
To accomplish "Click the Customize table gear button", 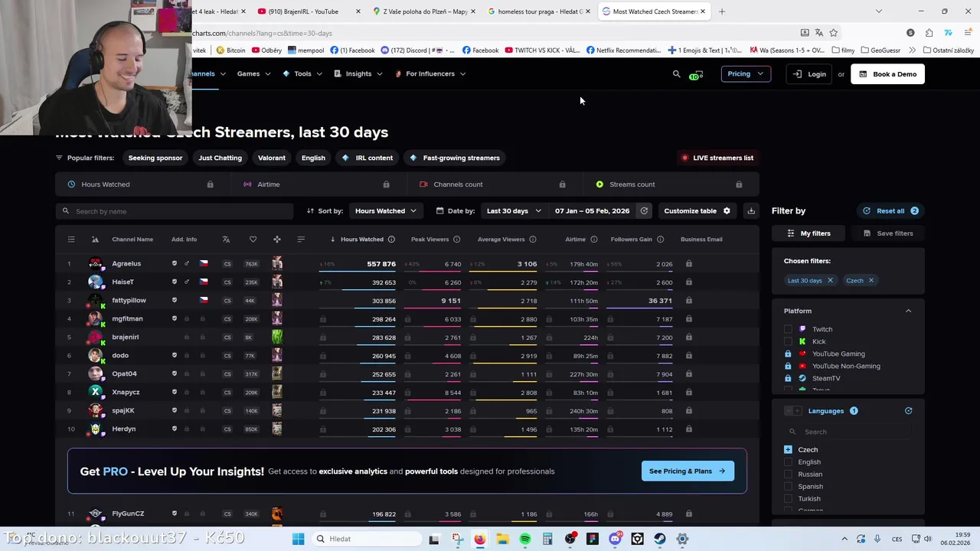I will tap(697, 211).
